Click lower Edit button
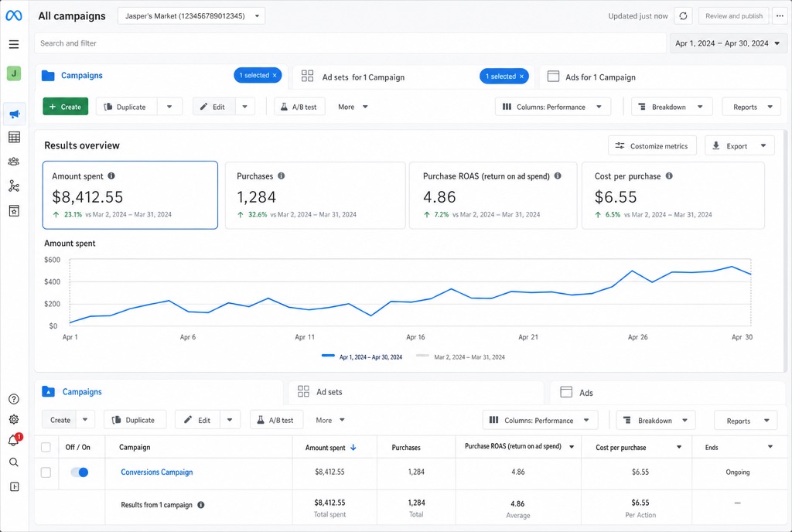 197,420
